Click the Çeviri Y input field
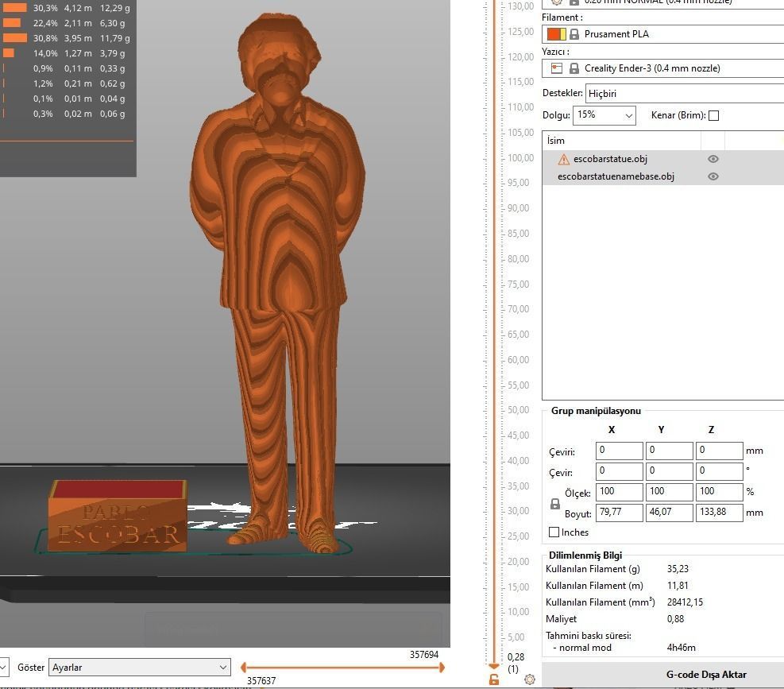This screenshot has width=784, height=689. click(670, 451)
